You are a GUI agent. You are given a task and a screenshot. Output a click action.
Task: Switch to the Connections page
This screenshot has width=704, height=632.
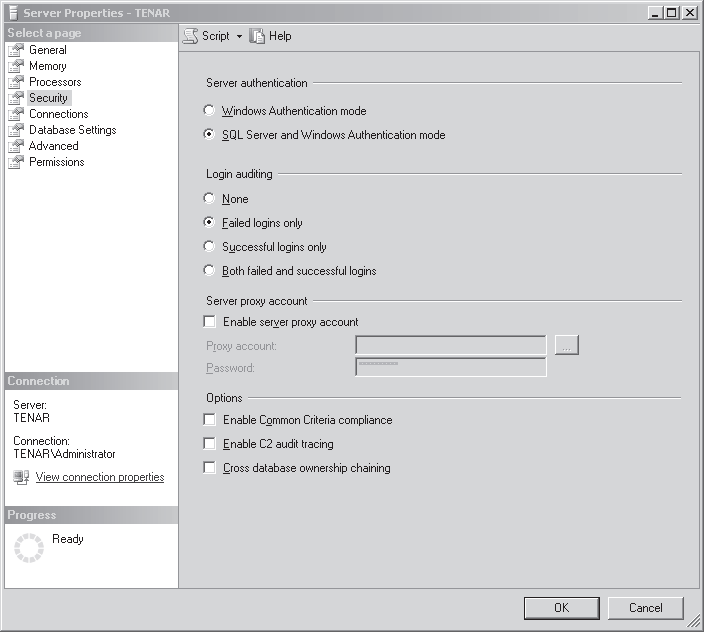tap(58, 114)
